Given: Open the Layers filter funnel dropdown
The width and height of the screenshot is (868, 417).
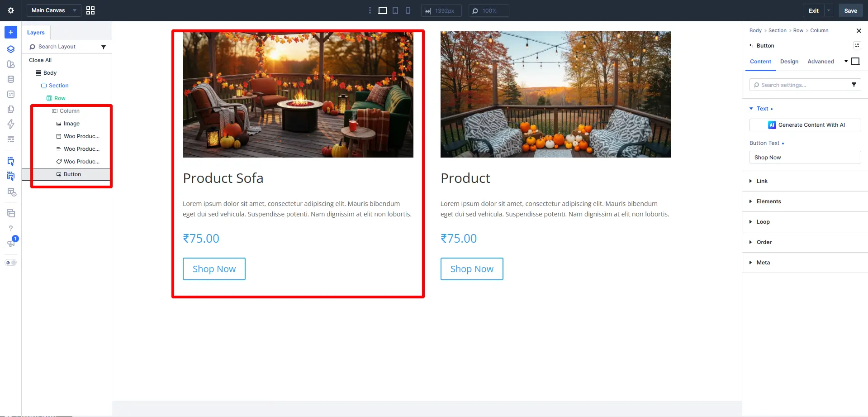Looking at the screenshot, I should click(x=104, y=47).
